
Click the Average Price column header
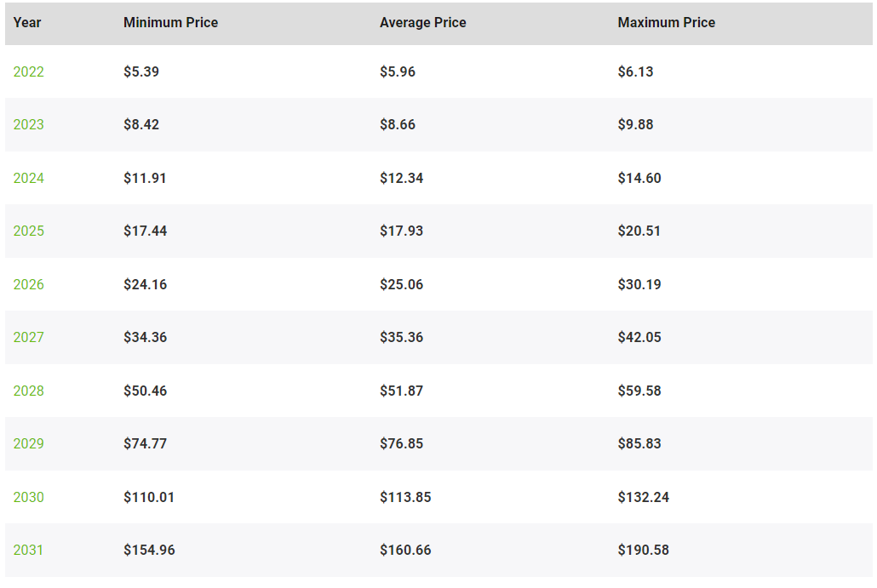(x=423, y=22)
